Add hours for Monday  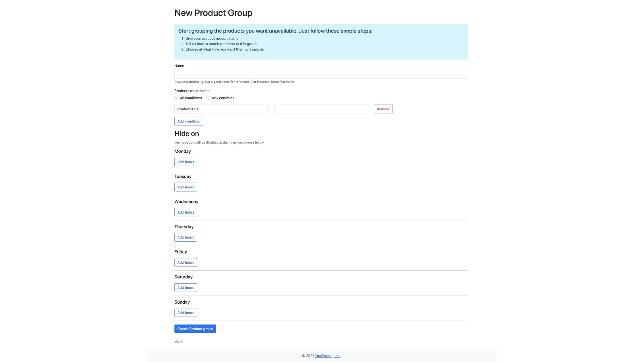pyautogui.click(x=186, y=162)
